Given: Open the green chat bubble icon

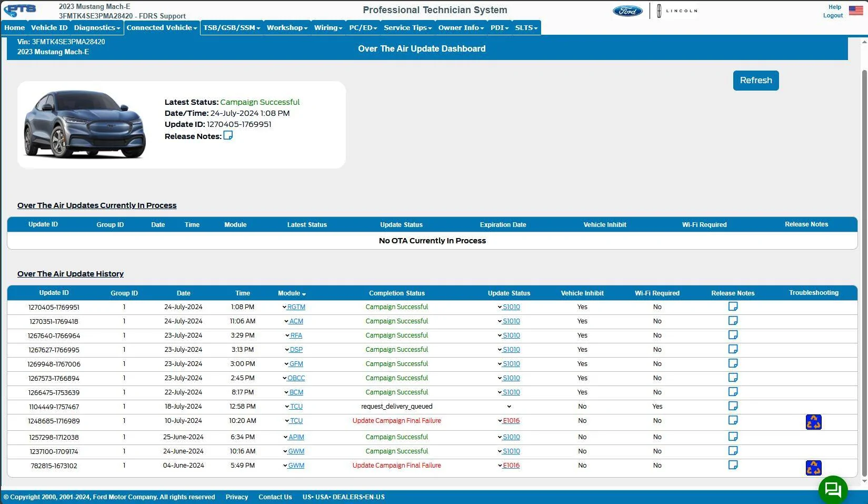Looking at the screenshot, I should click(x=833, y=489).
